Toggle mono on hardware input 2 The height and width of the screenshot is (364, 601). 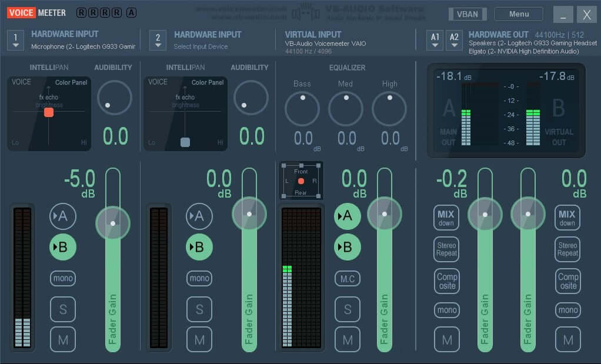199,278
